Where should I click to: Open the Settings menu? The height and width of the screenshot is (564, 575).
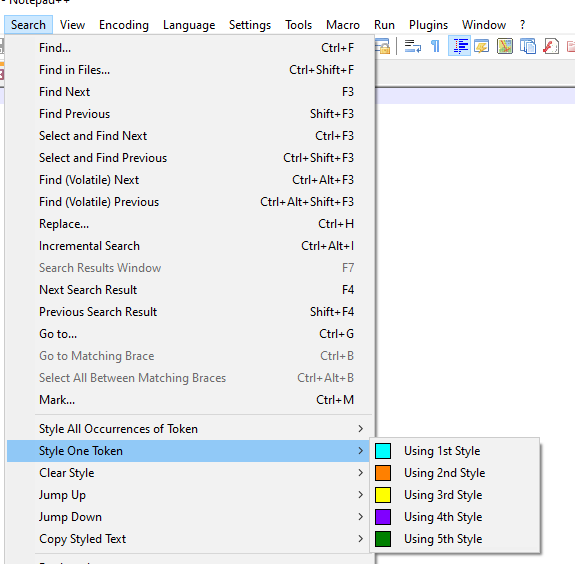point(250,25)
